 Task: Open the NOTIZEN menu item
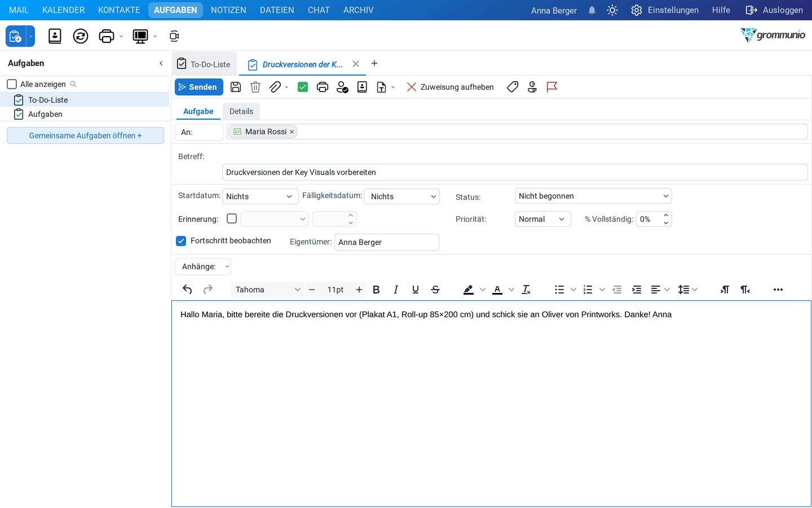228,10
